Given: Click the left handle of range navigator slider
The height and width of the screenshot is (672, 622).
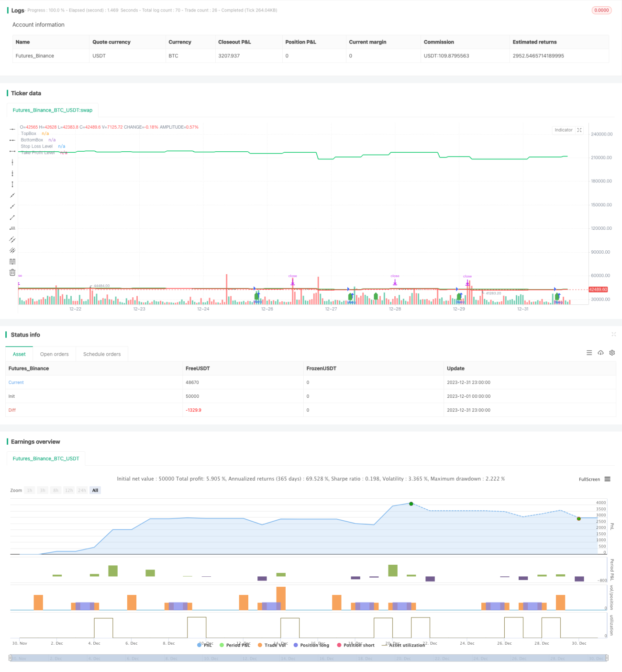Looking at the screenshot, I should 10,658.
